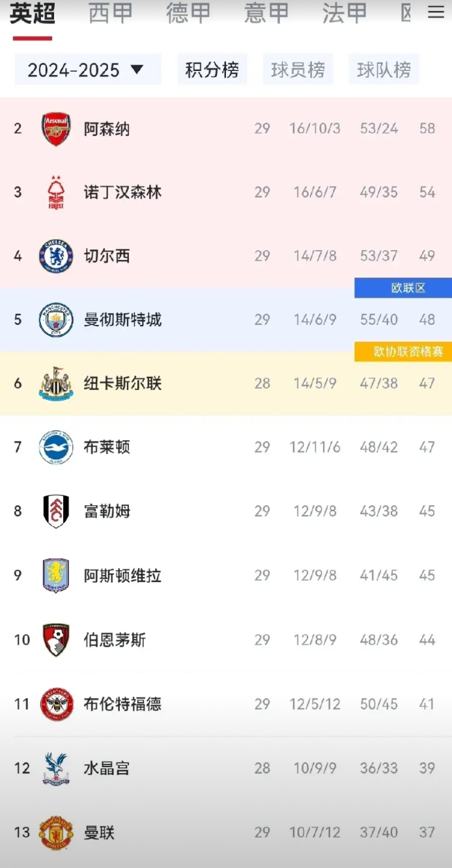Tap the Manchester City club crest

click(x=56, y=320)
